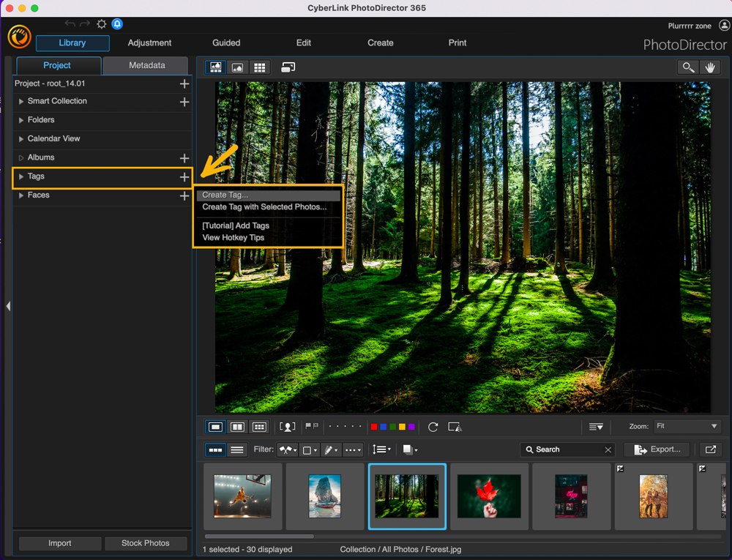This screenshot has width=732, height=560.
Task: Open Stock Photos
Action: (145, 543)
